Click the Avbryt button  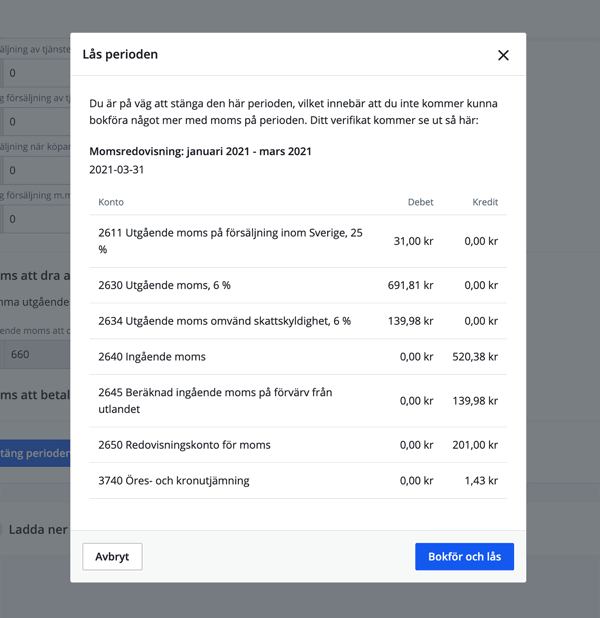pyautogui.click(x=112, y=557)
